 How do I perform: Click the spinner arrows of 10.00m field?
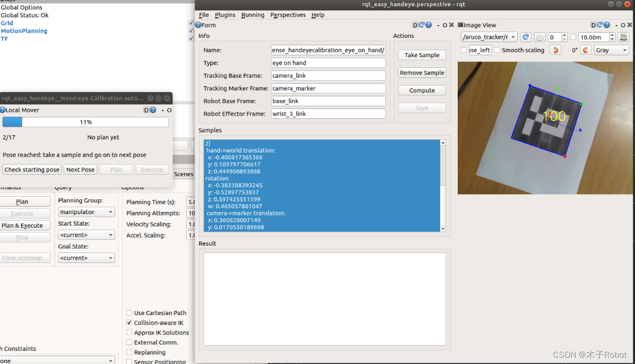612,37
